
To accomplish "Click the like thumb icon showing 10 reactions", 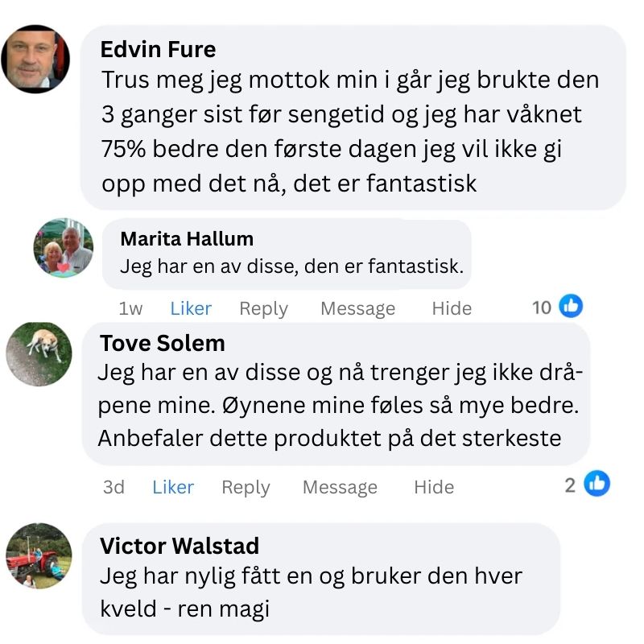I will tap(570, 306).
